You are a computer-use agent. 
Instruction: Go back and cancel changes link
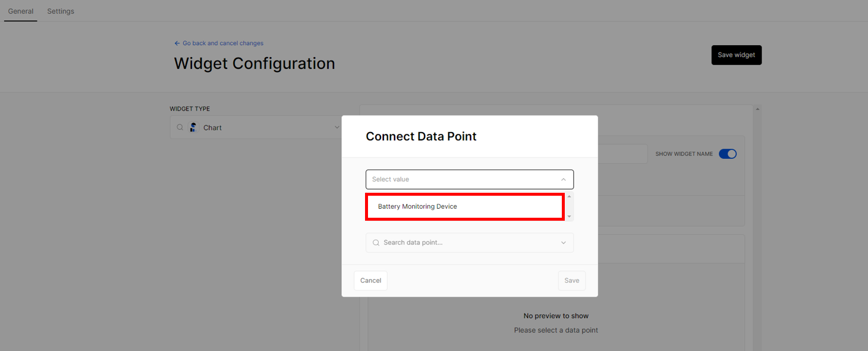[219, 43]
